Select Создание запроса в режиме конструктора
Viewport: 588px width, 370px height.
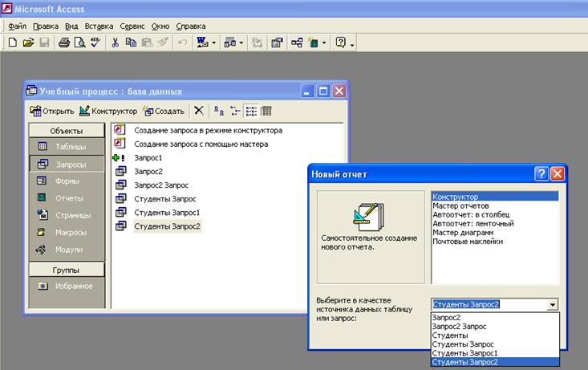point(208,130)
